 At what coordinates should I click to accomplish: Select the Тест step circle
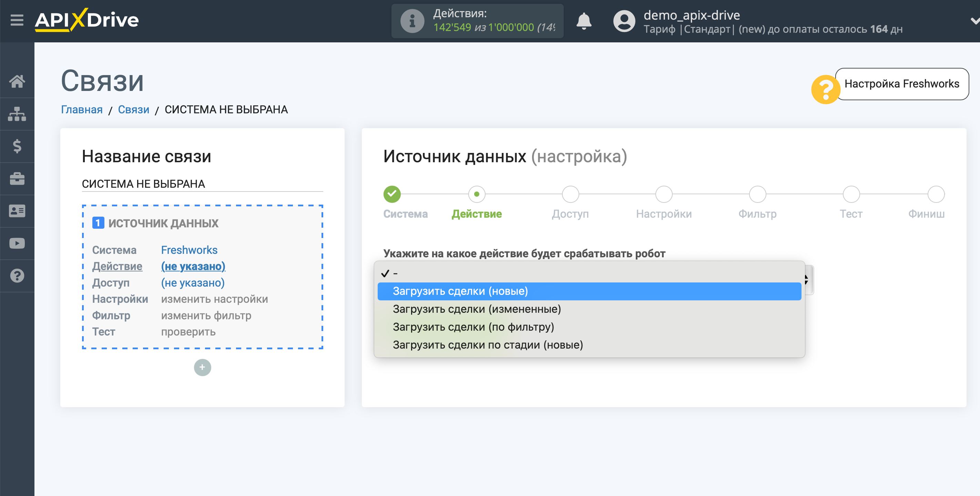851,194
